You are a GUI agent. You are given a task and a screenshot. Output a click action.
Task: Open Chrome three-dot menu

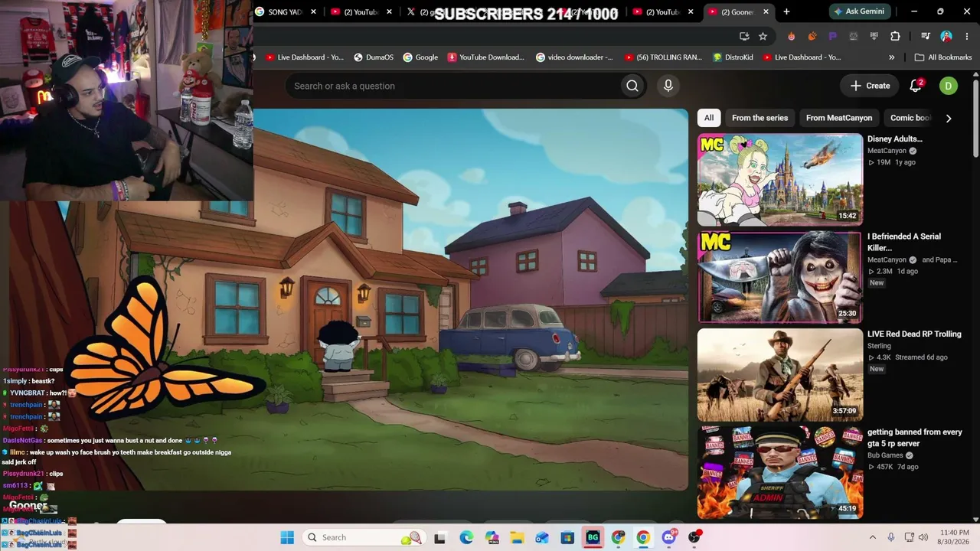point(966,36)
